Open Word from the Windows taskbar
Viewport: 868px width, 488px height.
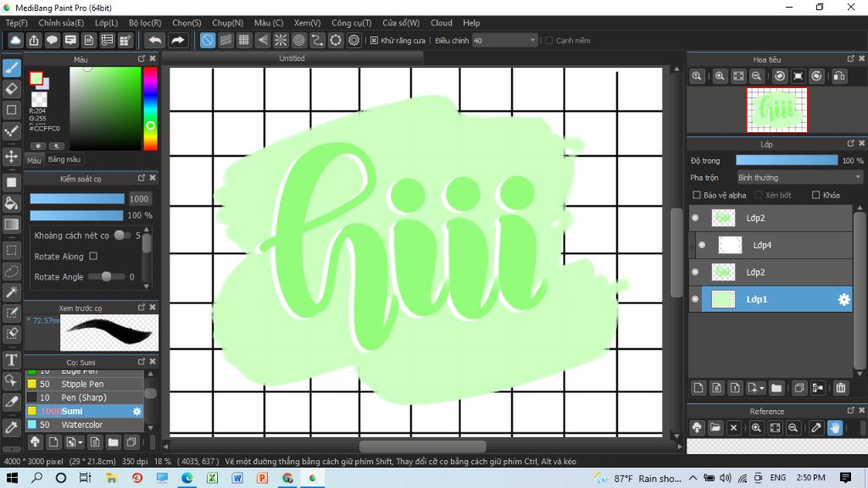[237, 478]
